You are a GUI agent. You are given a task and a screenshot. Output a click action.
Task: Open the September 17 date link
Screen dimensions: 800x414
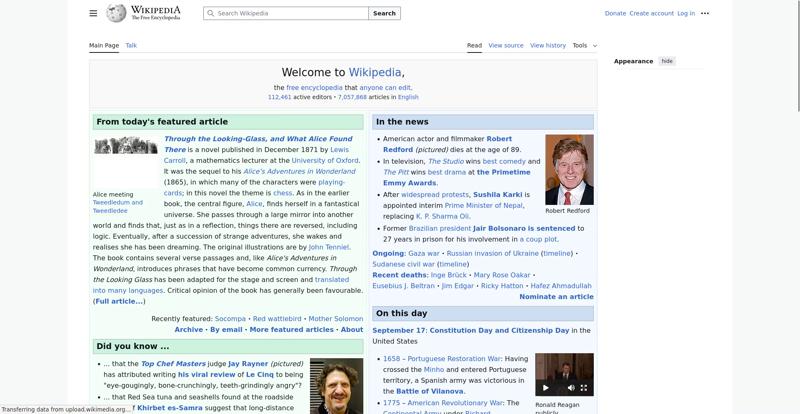[x=398, y=330]
